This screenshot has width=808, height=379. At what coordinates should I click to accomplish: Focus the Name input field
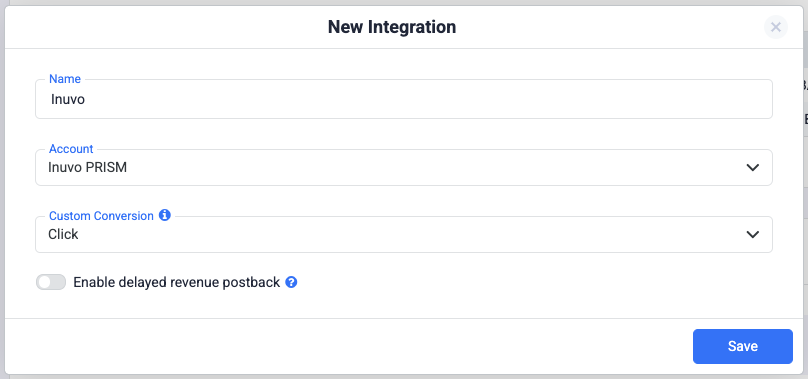coord(403,99)
